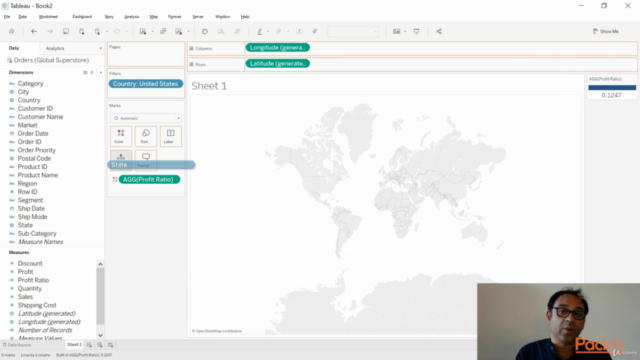Select the Profit Ratio measure
This screenshot has width=640, height=360.
tap(33, 280)
